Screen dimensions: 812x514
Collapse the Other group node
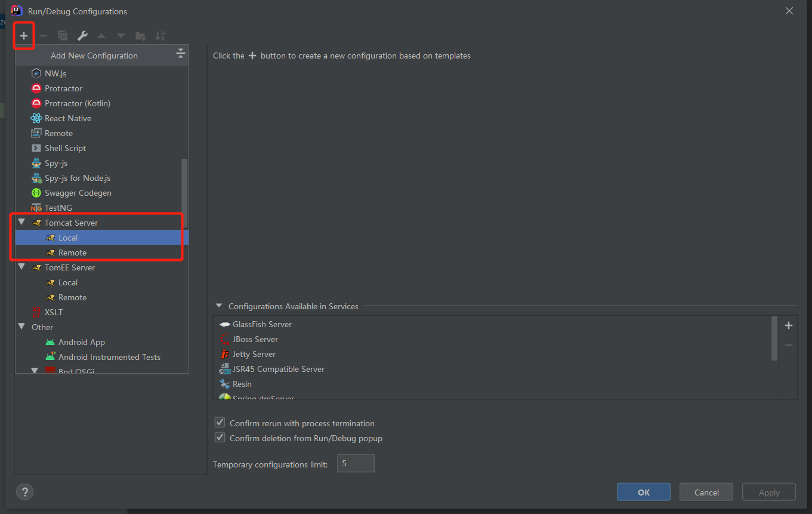pos(21,327)
